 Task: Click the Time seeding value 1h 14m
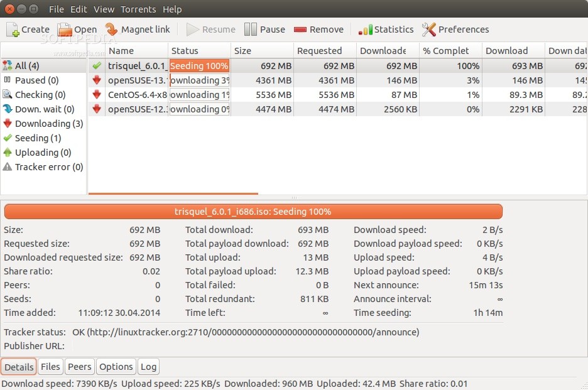[x=488, y=313]
